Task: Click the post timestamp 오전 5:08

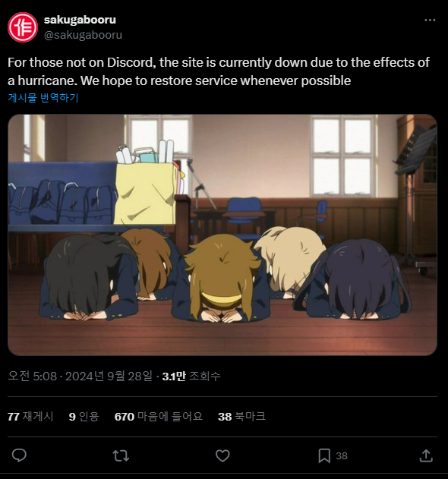Action: tap(33, 376)
